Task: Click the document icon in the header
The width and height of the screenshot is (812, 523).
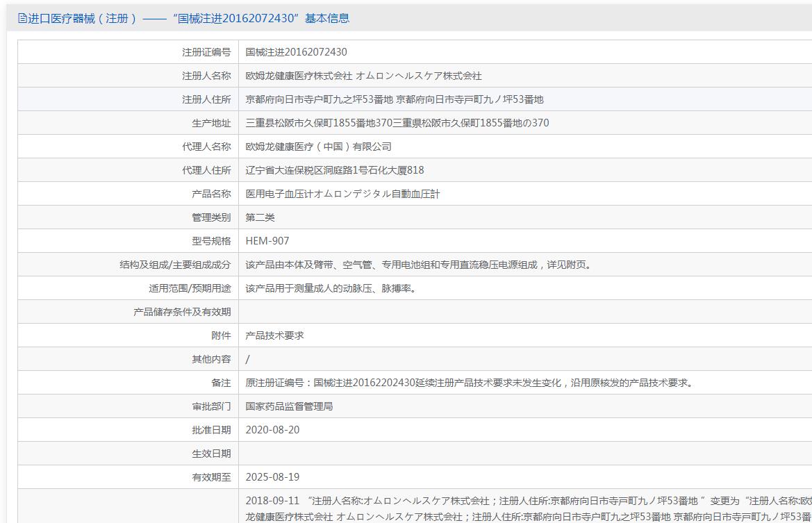Action: point(22,18)
